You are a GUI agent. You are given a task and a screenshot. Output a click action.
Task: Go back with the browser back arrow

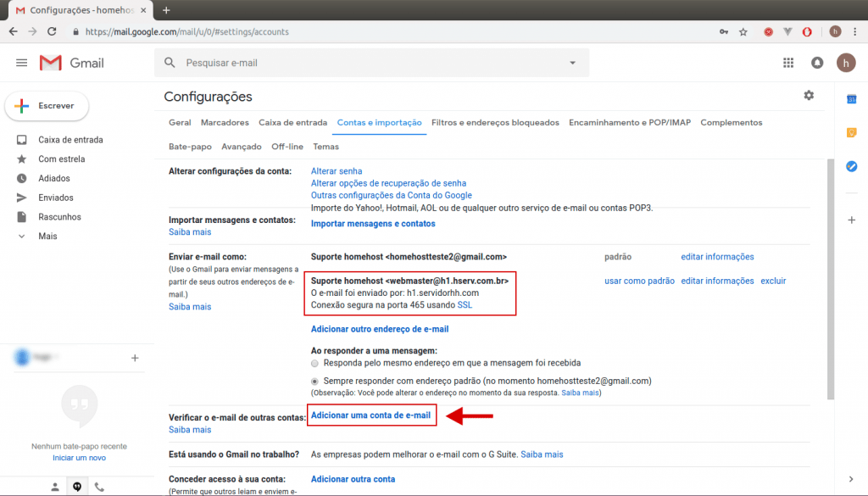(x=14, y=31)
